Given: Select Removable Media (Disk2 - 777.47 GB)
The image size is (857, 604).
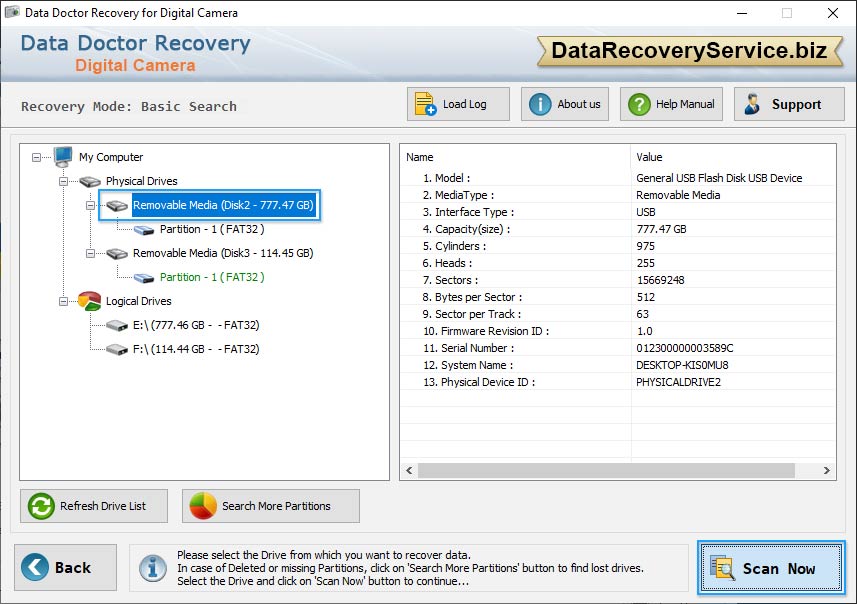Looking at the screenshot, I should point(223,206).
